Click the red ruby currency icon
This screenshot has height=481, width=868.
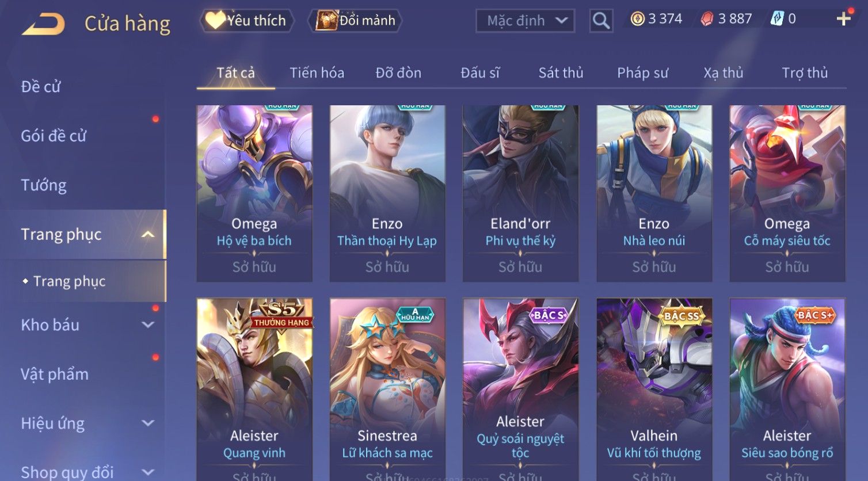point(707,19)
